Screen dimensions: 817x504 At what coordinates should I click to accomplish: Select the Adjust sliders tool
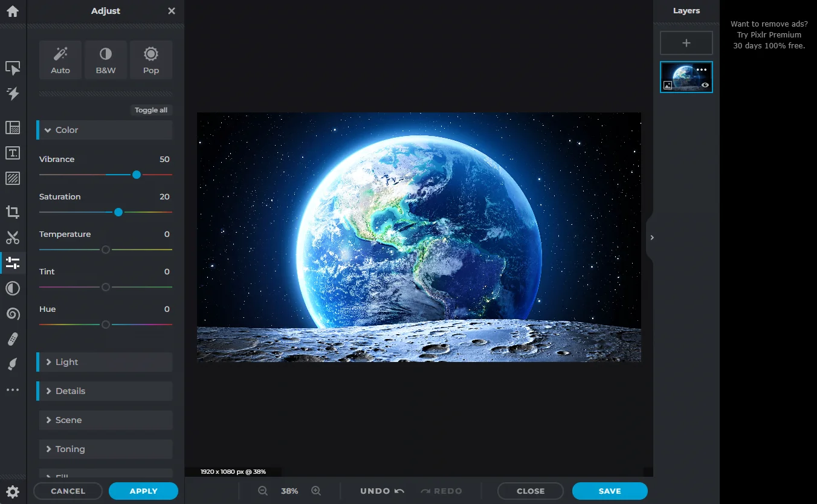(13, 263)
